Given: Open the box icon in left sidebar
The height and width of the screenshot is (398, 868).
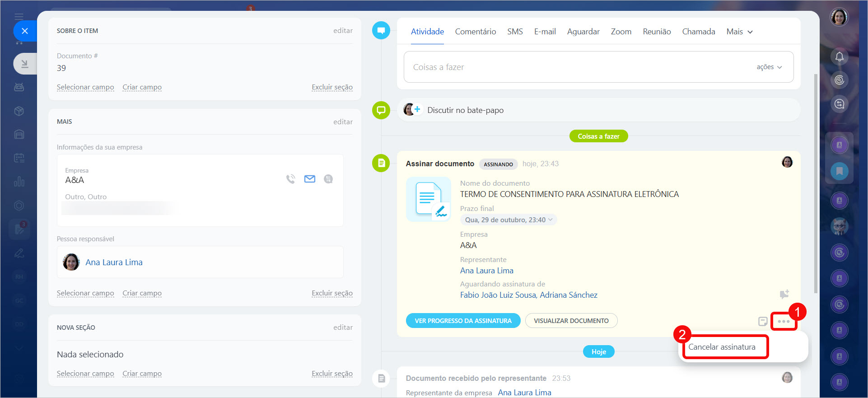Looking at the screenshot, I should click(19, 111).
